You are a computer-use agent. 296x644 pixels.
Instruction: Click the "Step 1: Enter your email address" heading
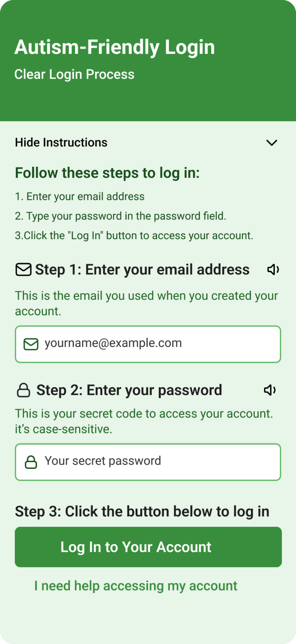coord(142,269)
